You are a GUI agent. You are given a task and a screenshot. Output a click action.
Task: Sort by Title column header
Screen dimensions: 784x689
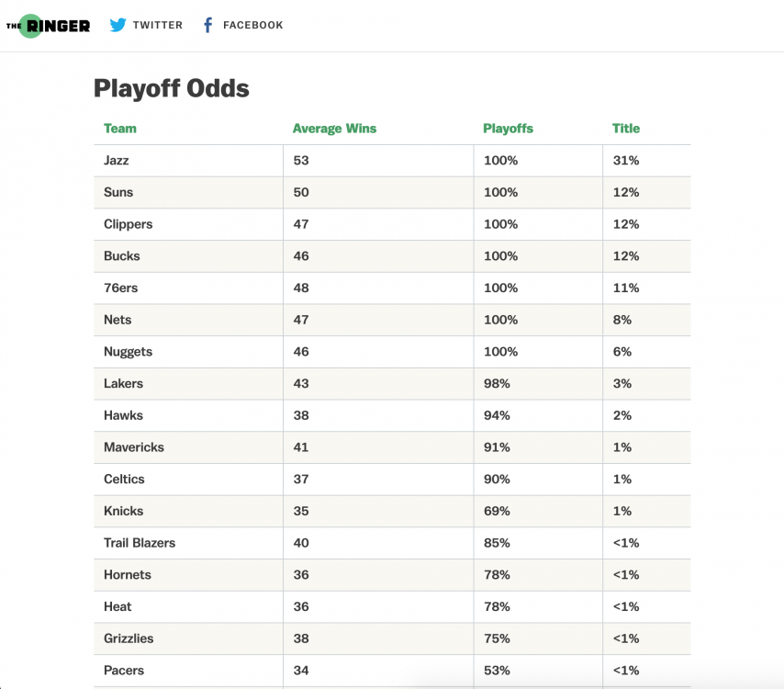[x=626, y=129]
